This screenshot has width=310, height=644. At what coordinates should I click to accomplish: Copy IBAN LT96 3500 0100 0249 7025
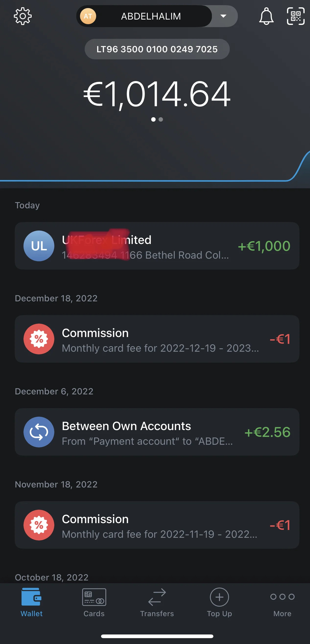pos(157,49)
